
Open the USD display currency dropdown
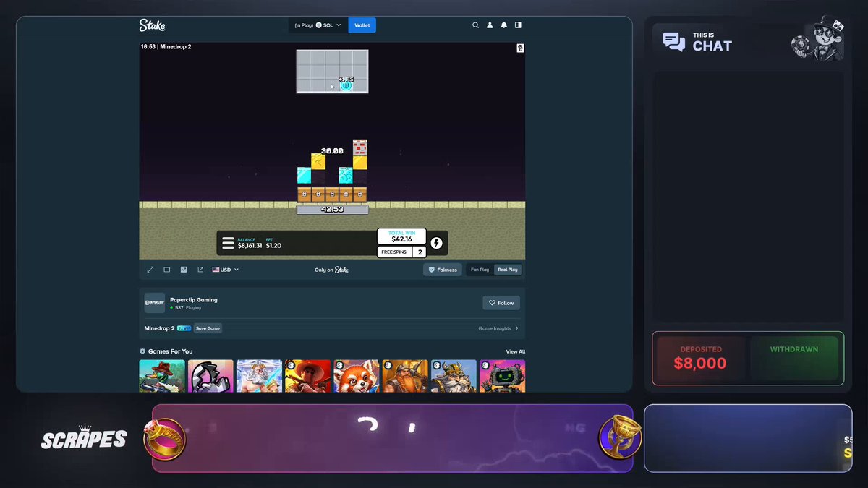tap(225, 270)
